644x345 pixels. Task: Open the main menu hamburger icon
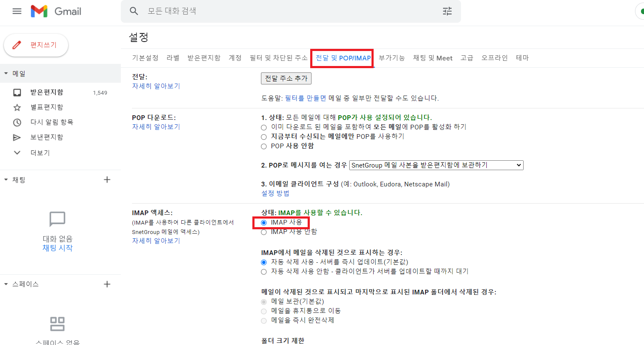[x=17, y=11]
